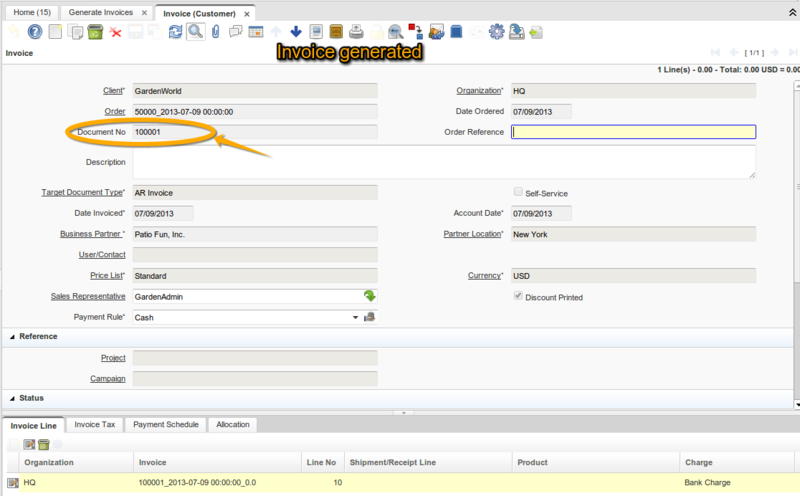Expand the Status section
Screen dimensions: 800x496
click(x=14, y=398)
